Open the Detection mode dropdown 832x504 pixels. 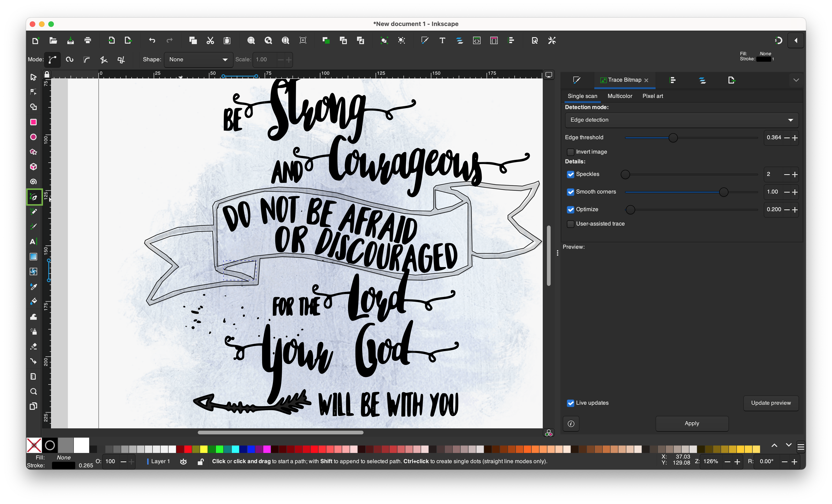pos(681,120)
